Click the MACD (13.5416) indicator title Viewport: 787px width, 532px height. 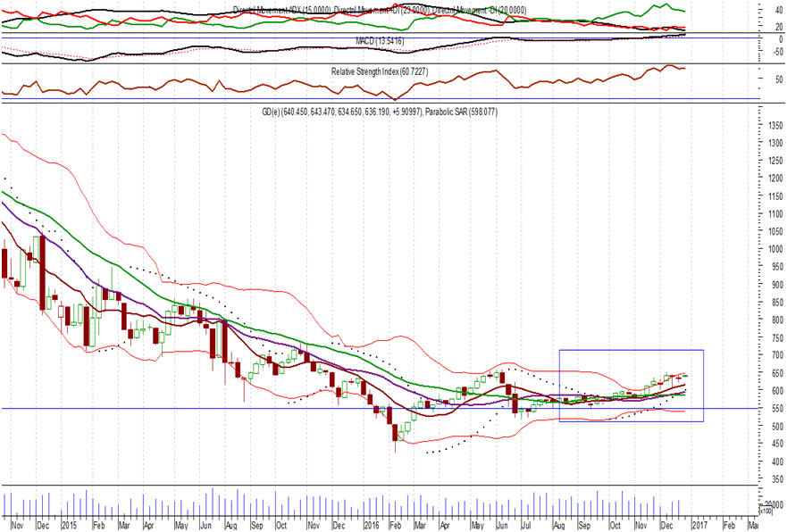[380, 41]
